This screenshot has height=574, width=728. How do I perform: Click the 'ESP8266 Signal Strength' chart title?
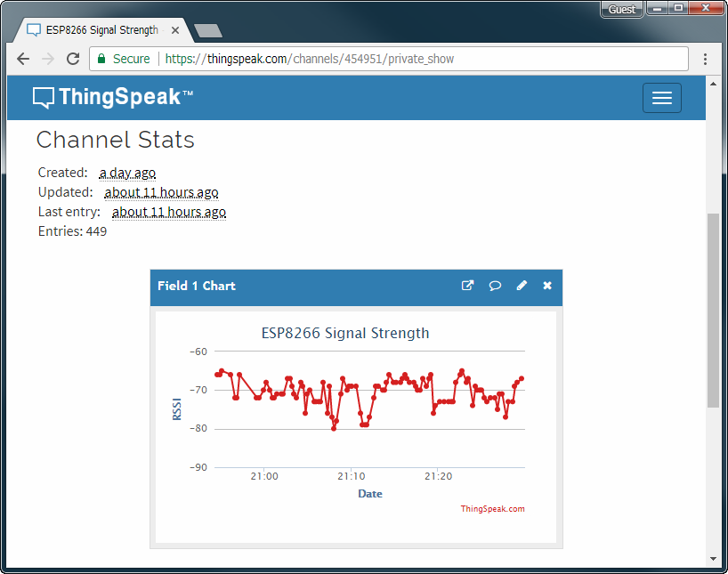(345, 333)
